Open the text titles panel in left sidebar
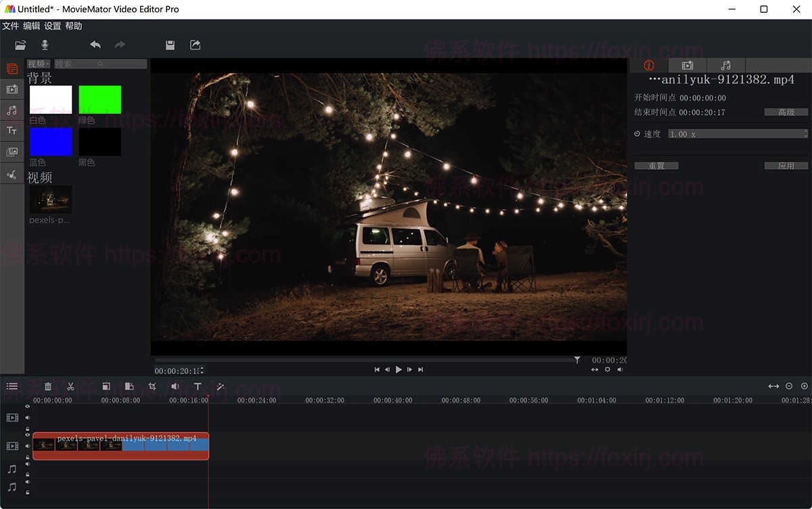The image size is (812, 509). pos(12,131)
